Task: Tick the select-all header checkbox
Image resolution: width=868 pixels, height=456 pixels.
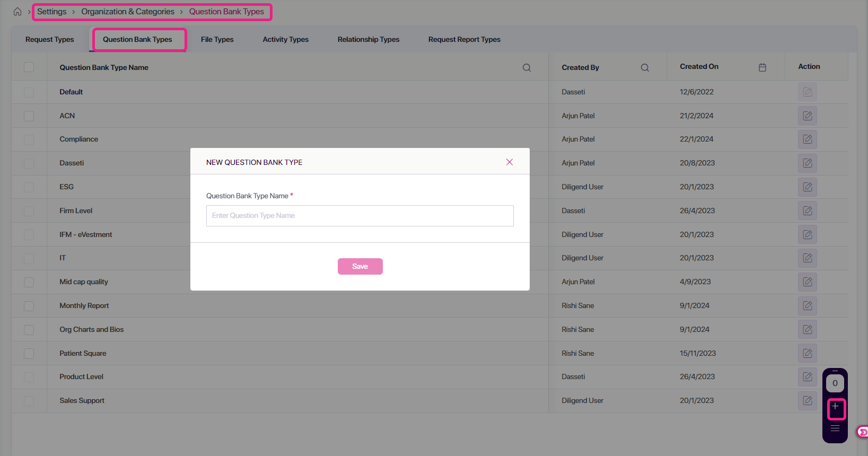Action: coord(29,67)
